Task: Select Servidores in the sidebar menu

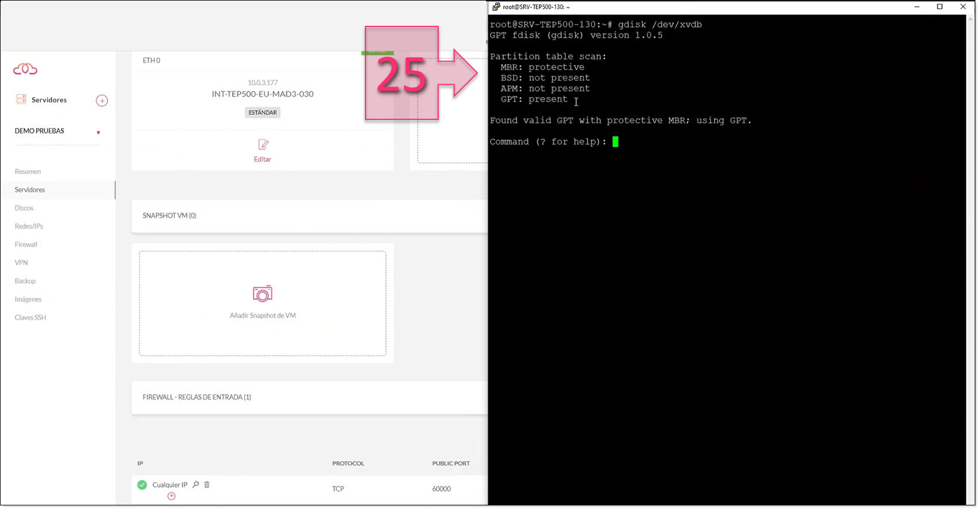Action: 30,190
